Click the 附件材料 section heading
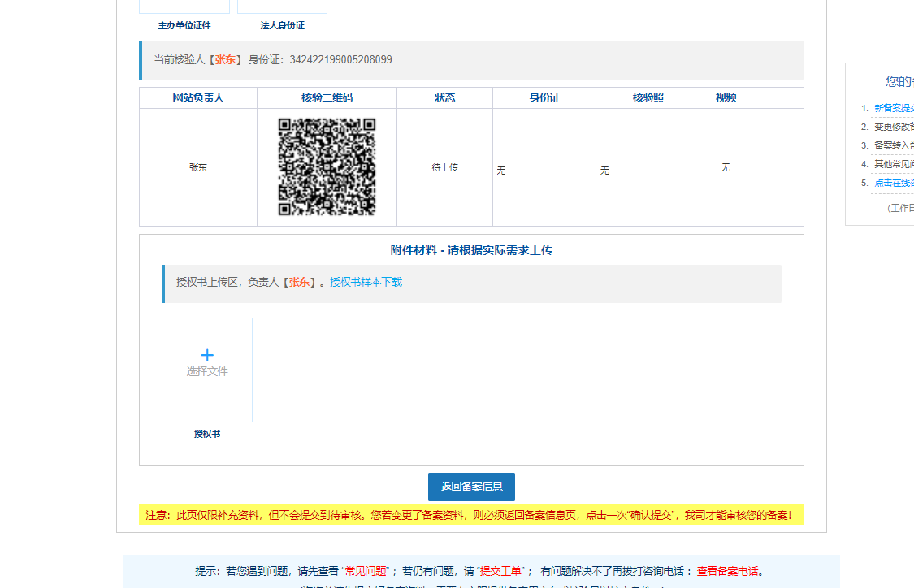This screenshot has height=588, width=914. pyautogui.click(x=471, y=251)
